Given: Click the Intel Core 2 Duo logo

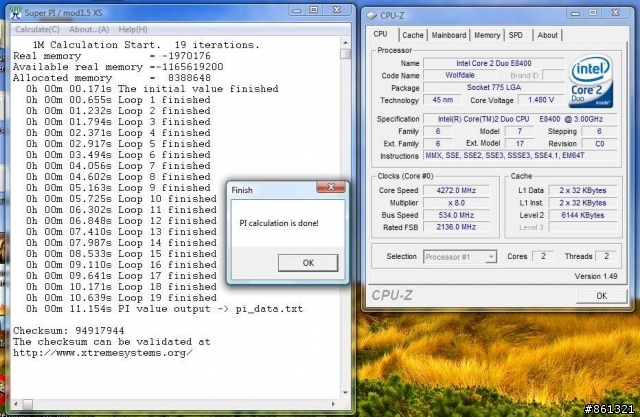Looking at the screenshot, I should [x=591, y=81].
